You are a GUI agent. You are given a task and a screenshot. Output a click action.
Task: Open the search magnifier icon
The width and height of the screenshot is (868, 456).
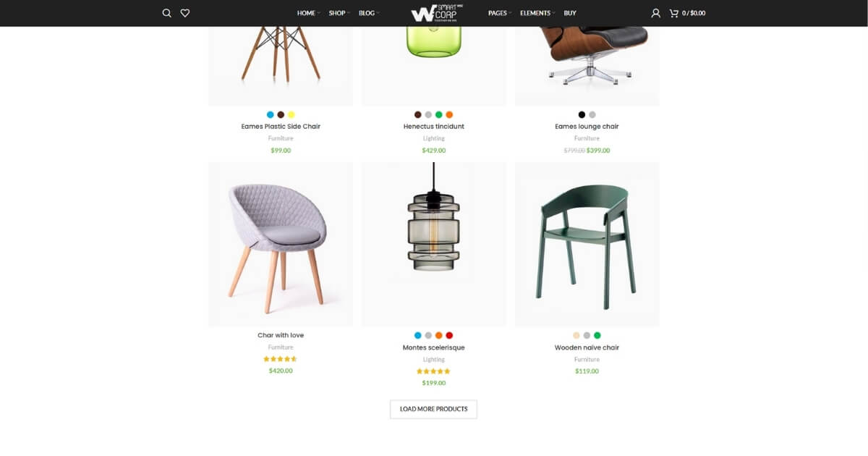tap(166, 13)
